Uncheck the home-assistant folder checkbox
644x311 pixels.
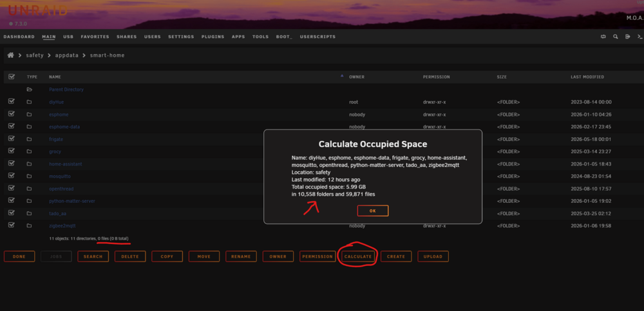pyautogui.click(x=12, y=163)
